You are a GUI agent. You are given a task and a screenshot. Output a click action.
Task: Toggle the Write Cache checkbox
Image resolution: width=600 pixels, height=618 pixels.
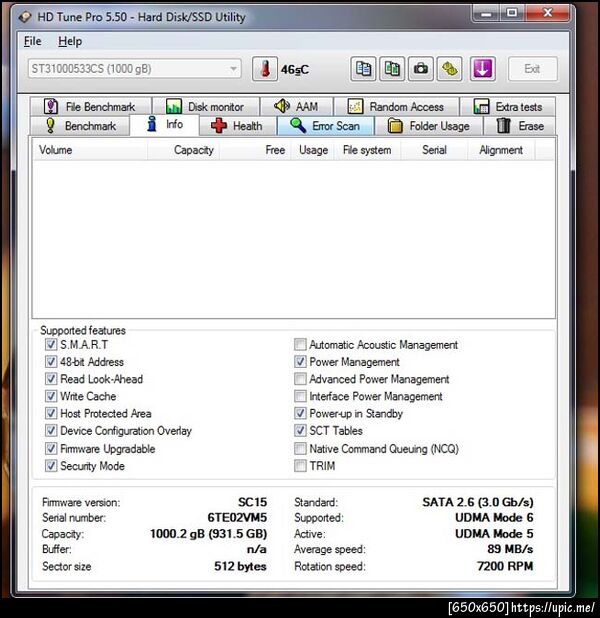[x=51, y=396]
